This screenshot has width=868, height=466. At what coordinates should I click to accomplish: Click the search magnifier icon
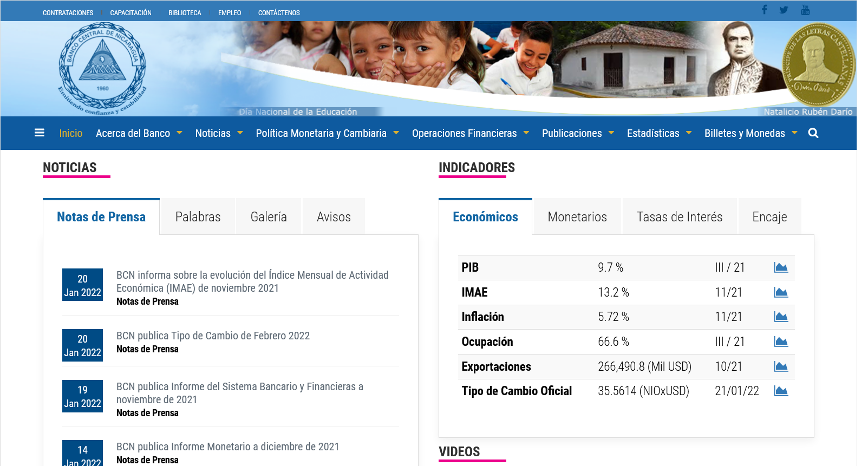click(813, 133)
